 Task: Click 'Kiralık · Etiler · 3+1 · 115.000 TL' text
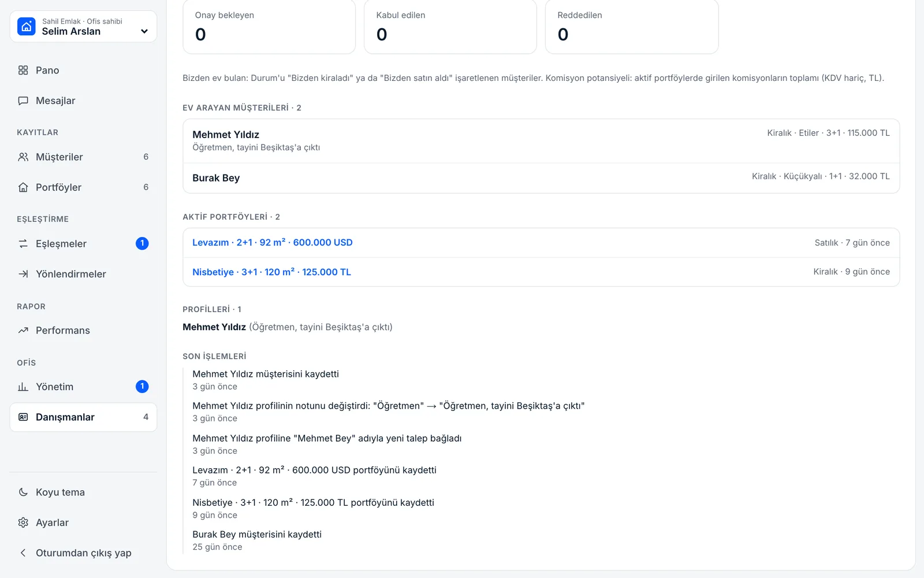(x=828, y=133)
